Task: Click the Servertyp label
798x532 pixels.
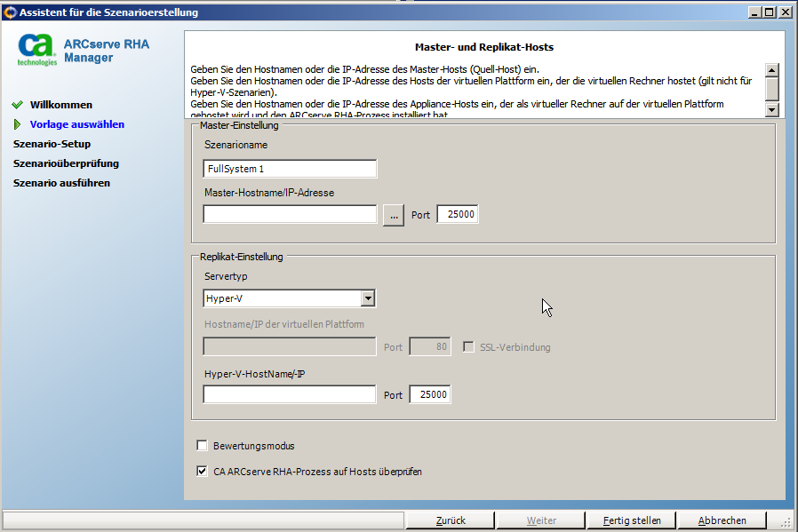Action: coord(226,276)
